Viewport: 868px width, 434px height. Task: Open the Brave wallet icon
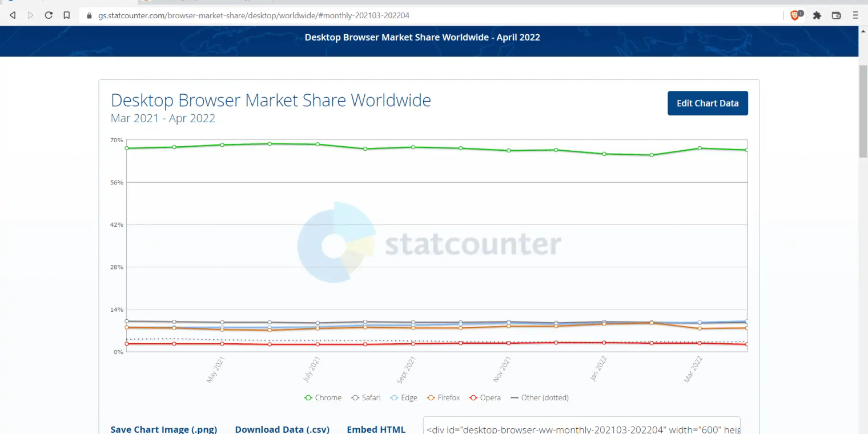click(837, 15)
